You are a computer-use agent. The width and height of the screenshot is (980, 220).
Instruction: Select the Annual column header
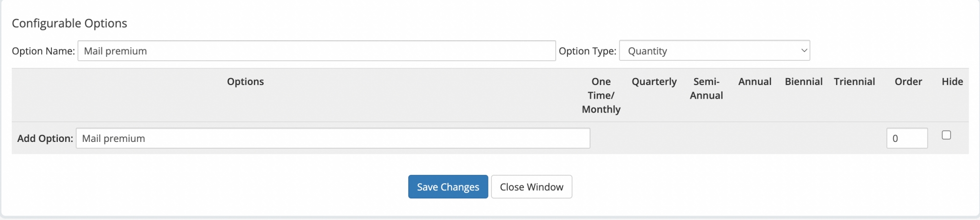tap(755, 82)
